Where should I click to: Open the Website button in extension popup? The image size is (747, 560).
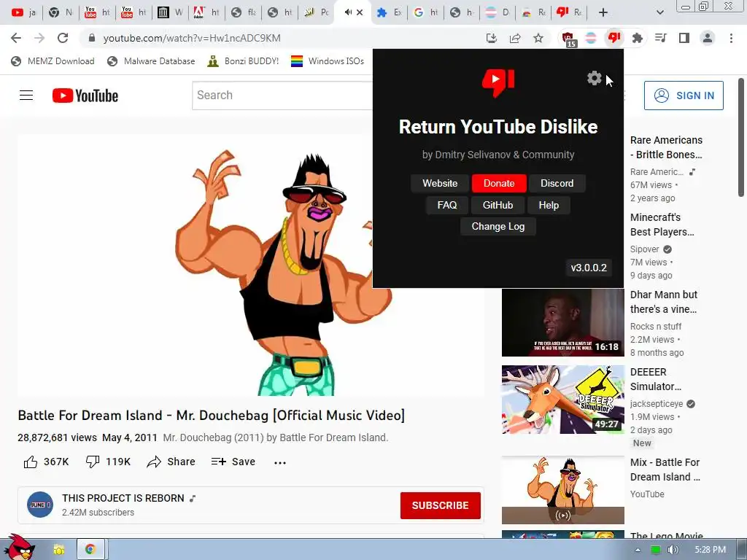(x=440, y=183)
